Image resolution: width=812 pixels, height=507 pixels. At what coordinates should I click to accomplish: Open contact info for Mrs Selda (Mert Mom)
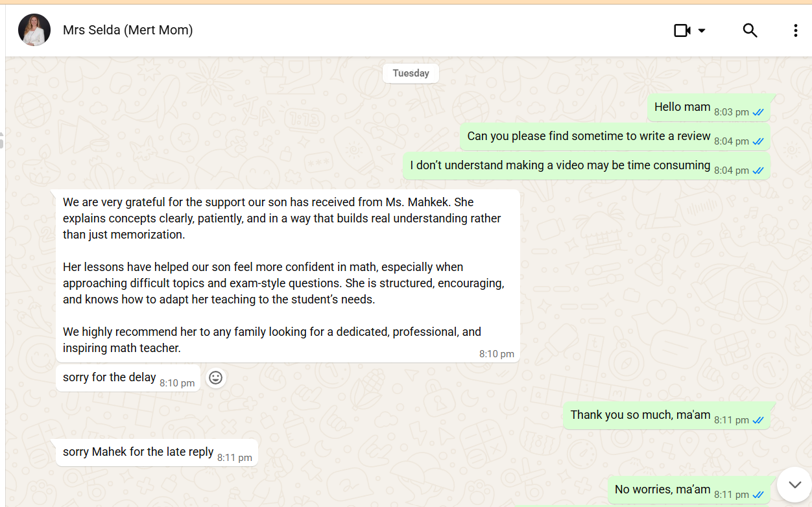pos(128,30)
